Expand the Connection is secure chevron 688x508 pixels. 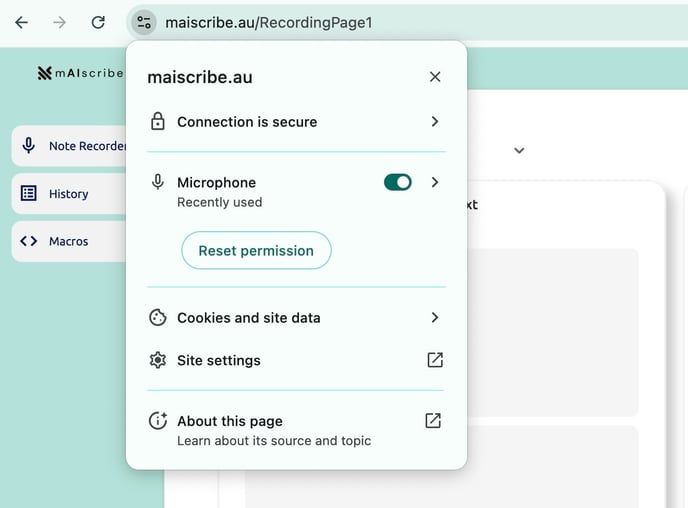(x=435, y=122)
